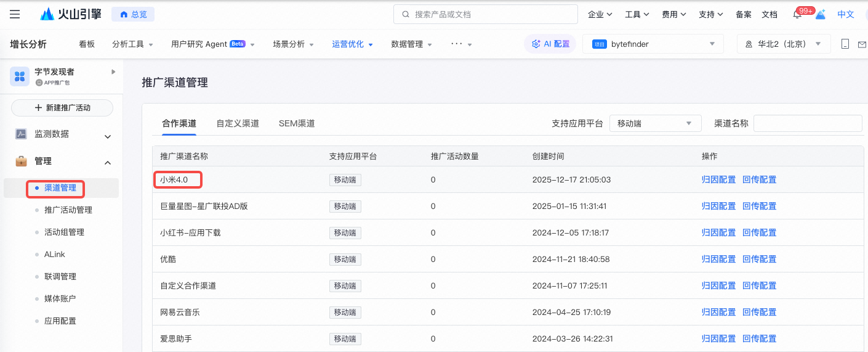Select 媒体账户 in sidebar
This screenshot has height=352, width=868.
[x=60, y=299]
